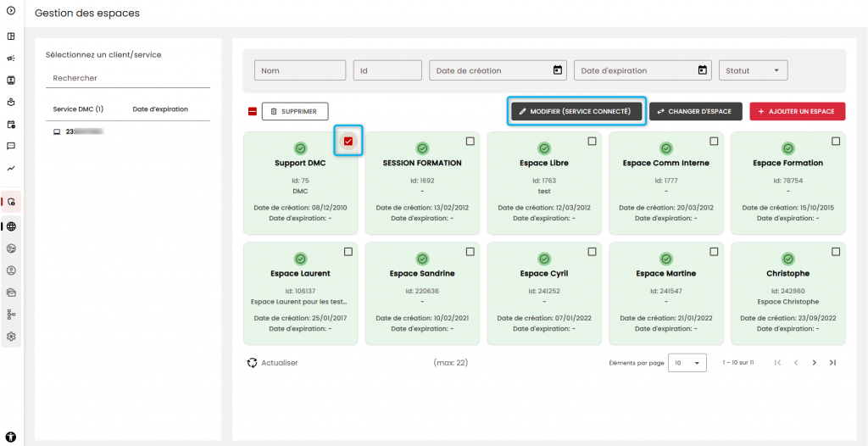
Task: Check the Espace Martine card checkbox
Action: click(x=714, y=252)
